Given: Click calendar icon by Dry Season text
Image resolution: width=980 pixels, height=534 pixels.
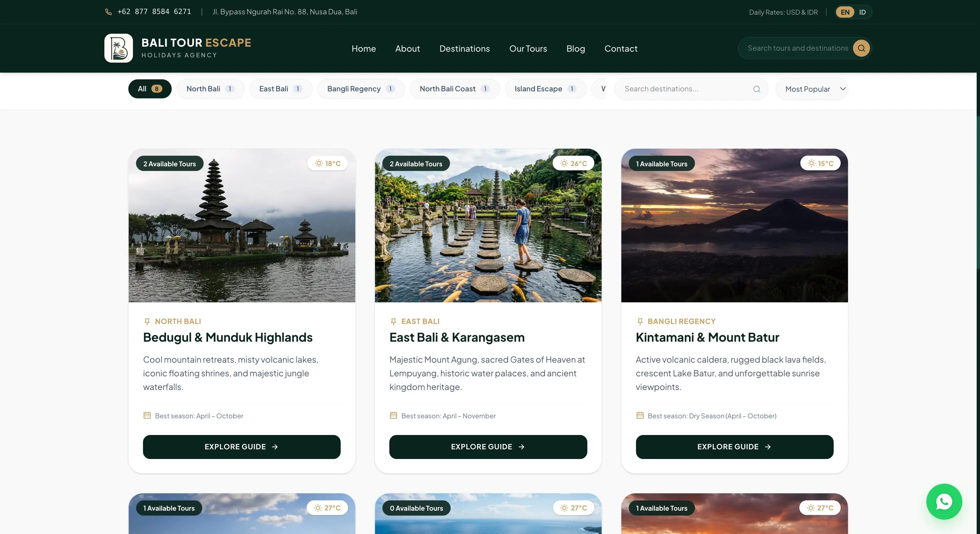Looking at the screenshot, I should [x=640, y=415].
